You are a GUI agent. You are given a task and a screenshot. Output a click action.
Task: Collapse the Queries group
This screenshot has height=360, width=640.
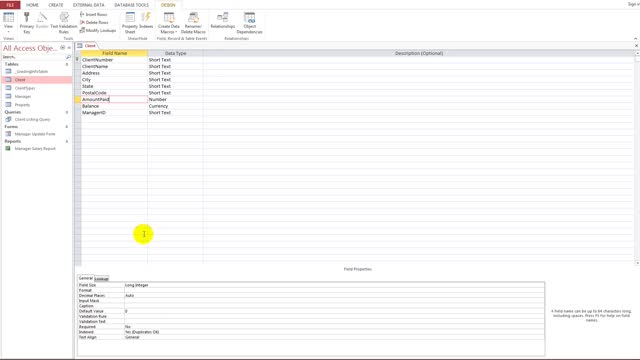[67, 112]
